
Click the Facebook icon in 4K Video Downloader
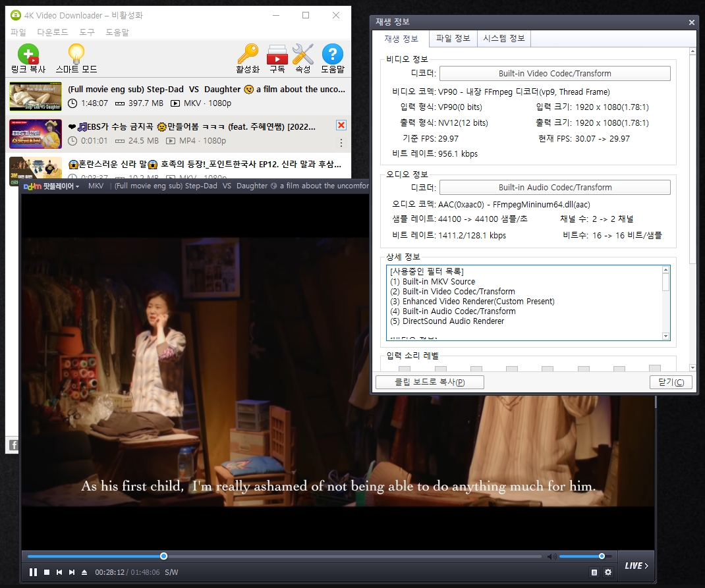click(13, 445)
